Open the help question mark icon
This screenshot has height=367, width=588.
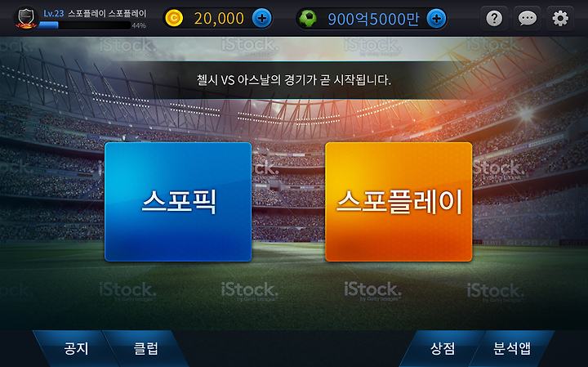click(494, 18)
